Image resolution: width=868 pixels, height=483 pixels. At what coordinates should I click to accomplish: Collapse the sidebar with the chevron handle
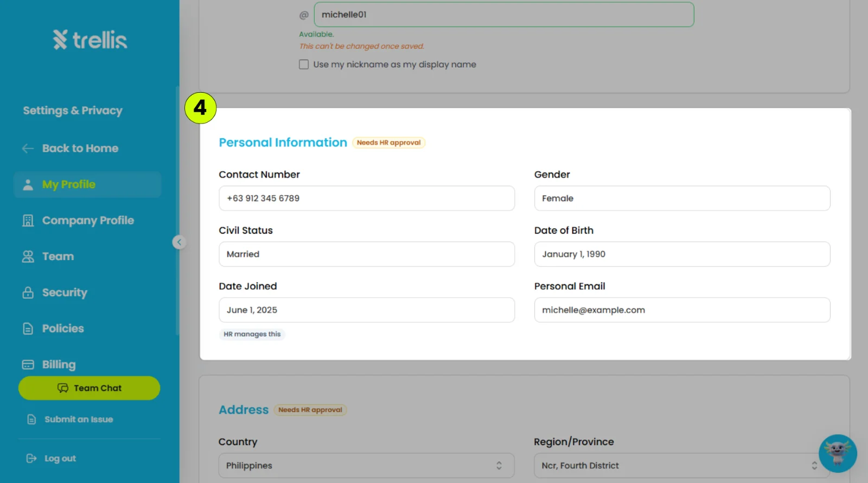pyautogui.click(x=179, y=242)
